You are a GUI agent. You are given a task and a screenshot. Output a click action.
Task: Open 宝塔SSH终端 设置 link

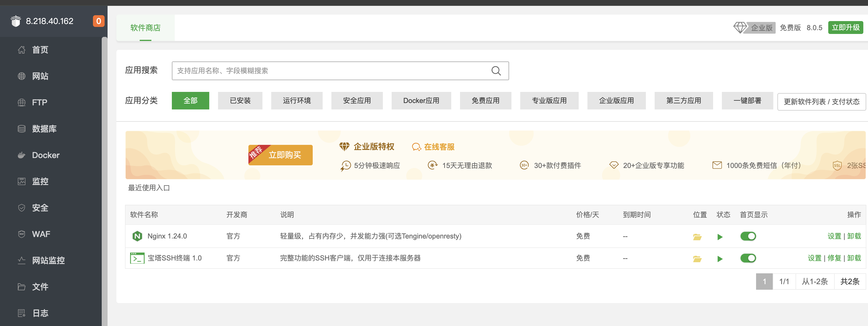pyautogui.click(x=815, y=258)
